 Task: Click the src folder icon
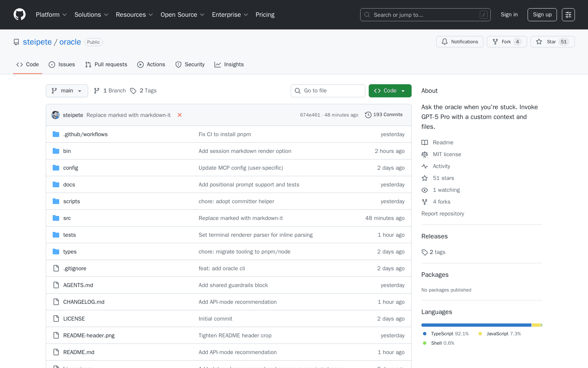click(56, 218)
